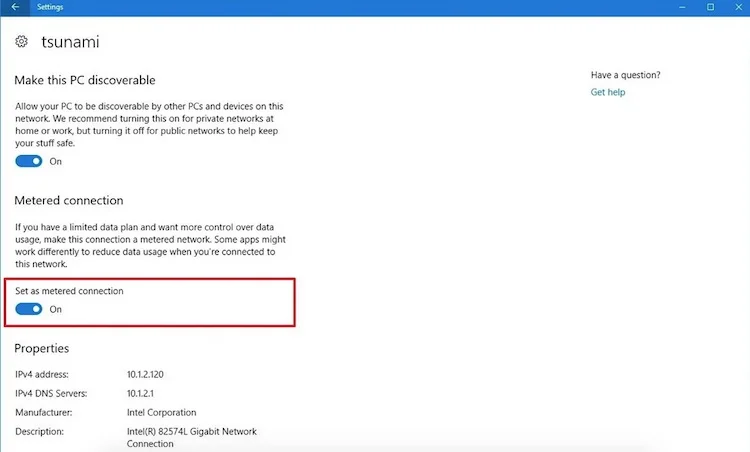Viewport: 750px width, 452px height.
Task: Maximize the Settings window
Action: (710, 7)
